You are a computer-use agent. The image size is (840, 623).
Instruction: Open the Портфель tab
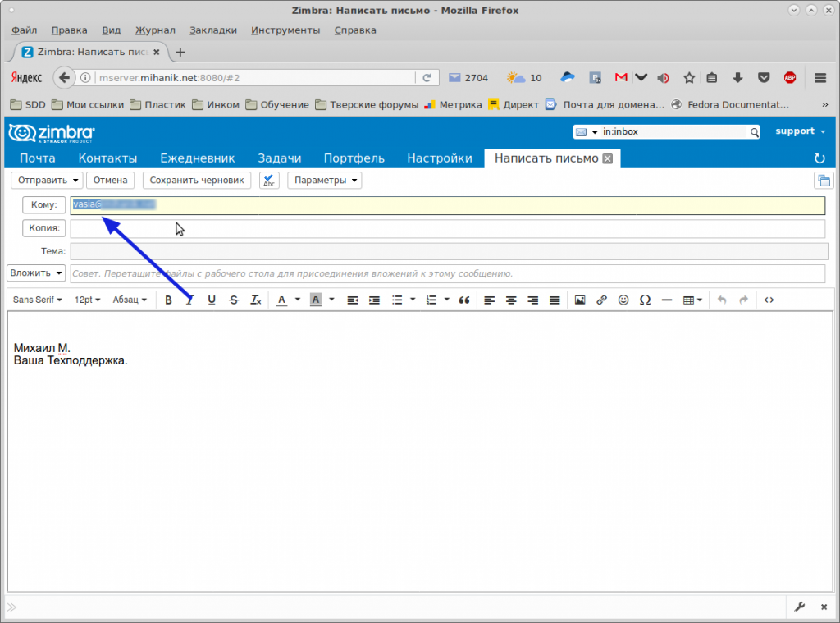[354, 158]
